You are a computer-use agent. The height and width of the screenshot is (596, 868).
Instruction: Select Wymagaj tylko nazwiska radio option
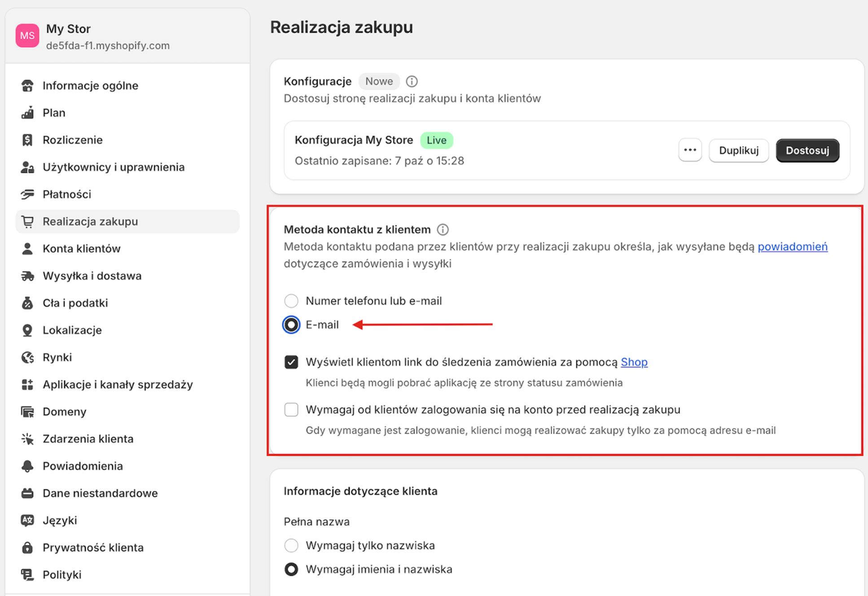click(291, 546)
